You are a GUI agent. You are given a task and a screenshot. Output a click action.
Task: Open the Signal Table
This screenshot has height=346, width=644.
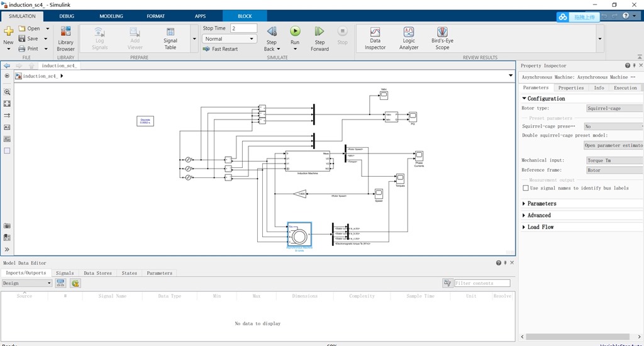tap(170, 38)
